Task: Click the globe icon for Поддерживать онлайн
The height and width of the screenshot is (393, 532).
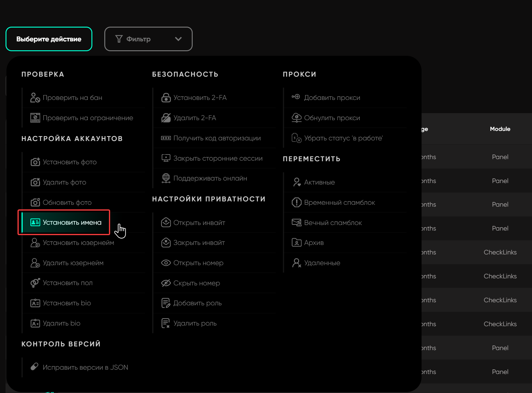Action: tap(166, 178)
